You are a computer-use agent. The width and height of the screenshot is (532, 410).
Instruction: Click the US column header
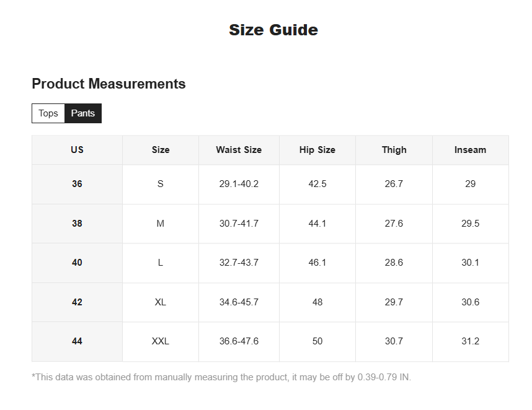pos(77,150)
